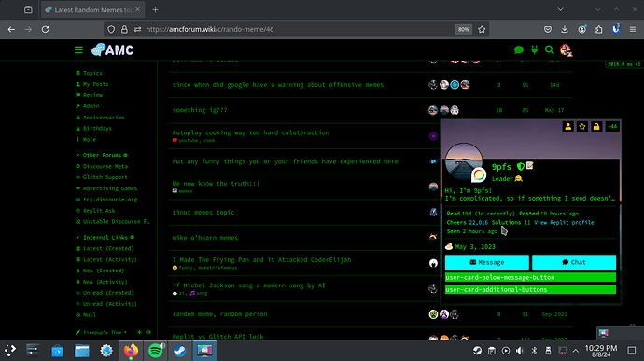Bookmark this page with star icon
The width and height of the screenshot is (644, 361).
(x=482, y=29)
